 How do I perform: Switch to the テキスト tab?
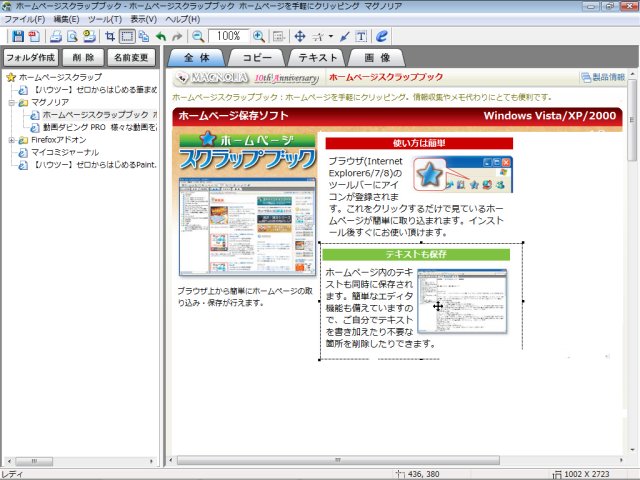pyautogui.click(x=317, y=58)
